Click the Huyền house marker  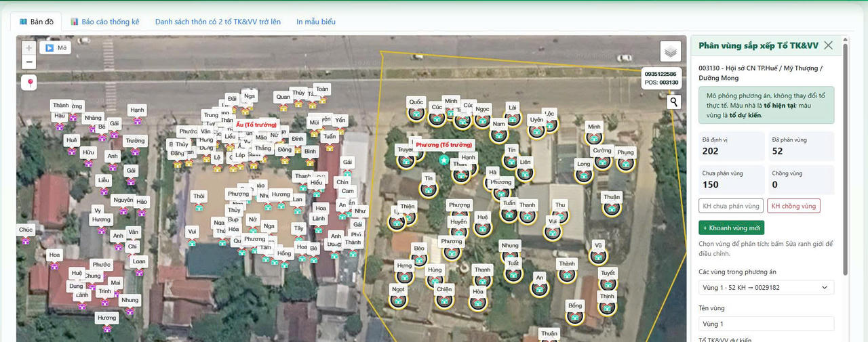[x=458, y=233]
